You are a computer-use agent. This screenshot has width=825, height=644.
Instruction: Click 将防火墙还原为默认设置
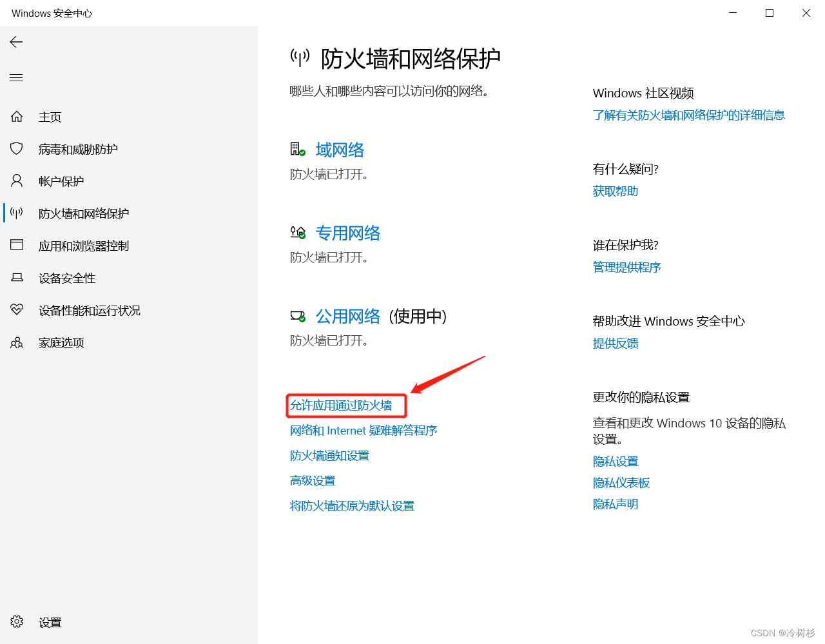coord(352,505)
